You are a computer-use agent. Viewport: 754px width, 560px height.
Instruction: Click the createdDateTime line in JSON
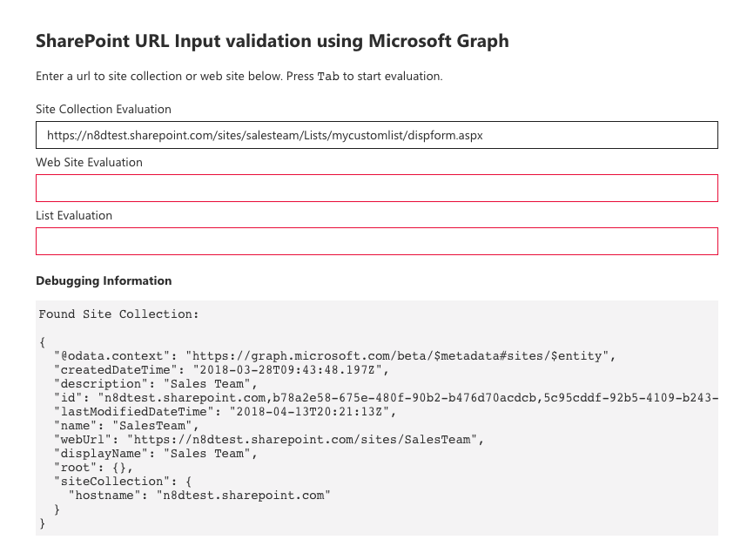(221, 370)
